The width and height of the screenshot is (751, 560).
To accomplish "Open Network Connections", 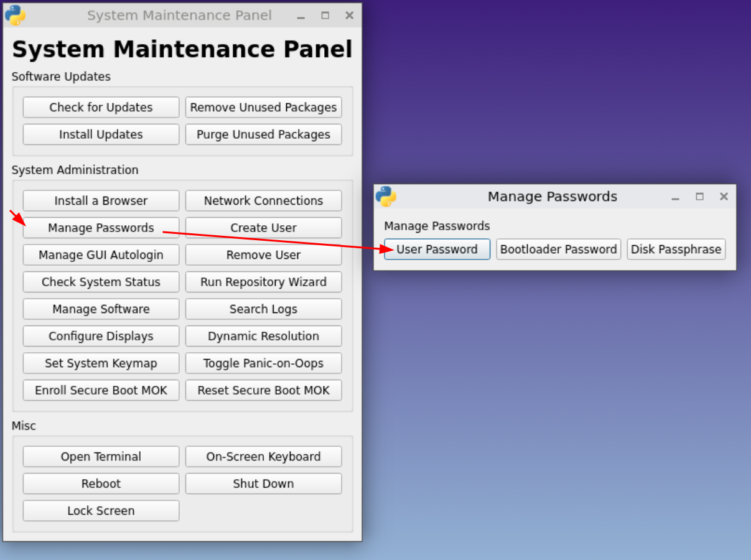I will [263, 201].
